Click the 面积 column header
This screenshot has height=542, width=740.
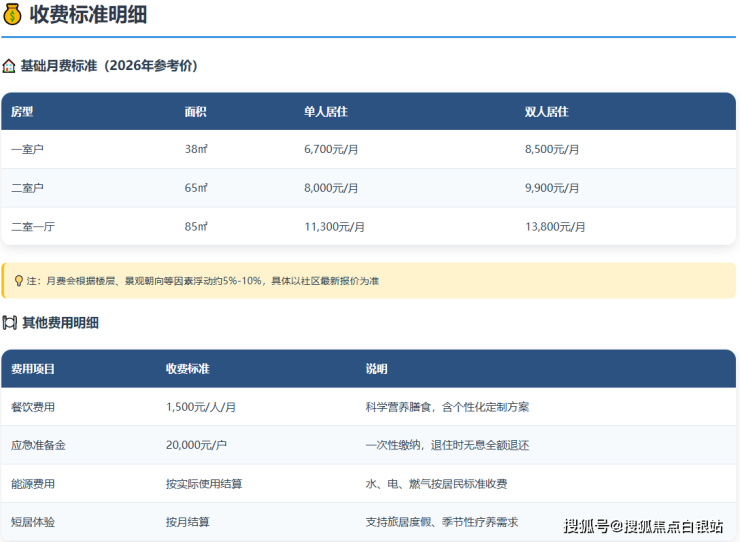pyautogui.click(x=196, y=112)
